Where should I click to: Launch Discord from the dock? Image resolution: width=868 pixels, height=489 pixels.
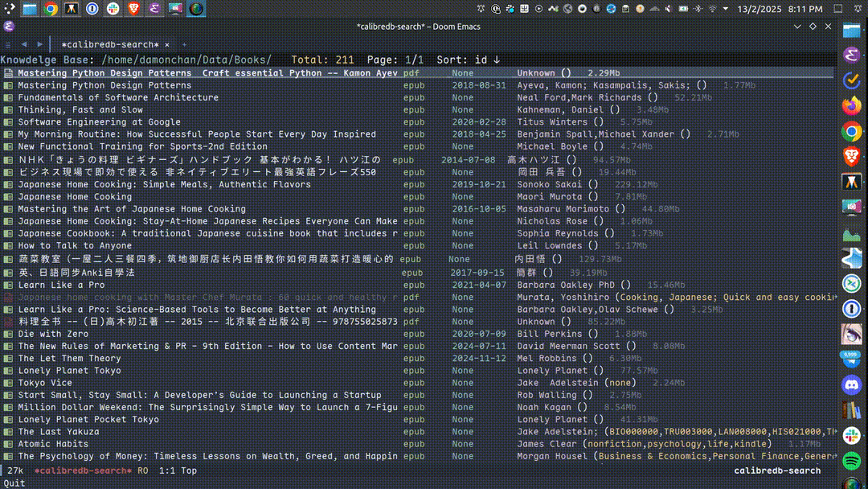tap(851, 385)
